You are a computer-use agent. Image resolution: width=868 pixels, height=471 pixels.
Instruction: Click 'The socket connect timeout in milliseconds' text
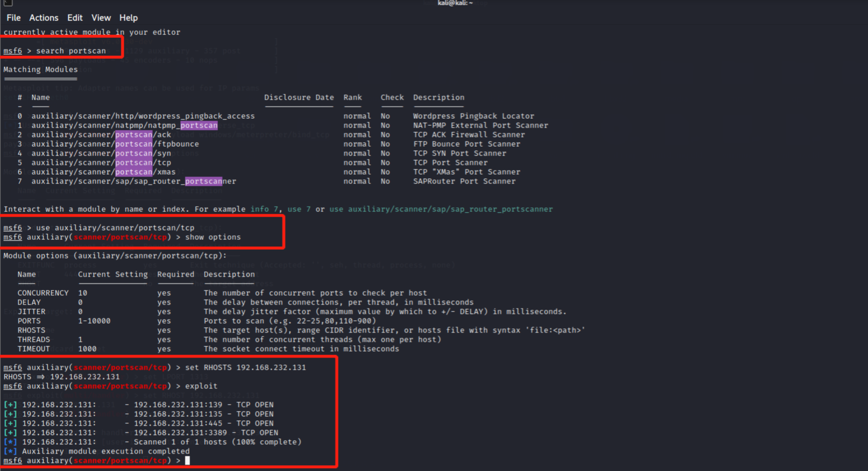point(302,349)
